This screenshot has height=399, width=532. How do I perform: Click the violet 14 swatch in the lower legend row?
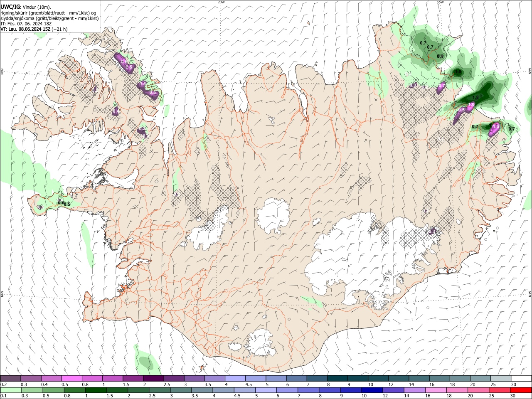tap(415, 390)
